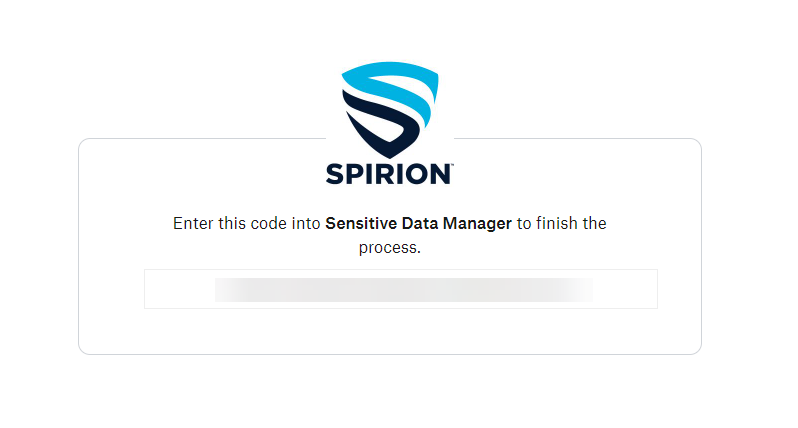The width and height of the screenshot is (798, 428).
Task: Click inside the code display field
Action: click(400, 289)
